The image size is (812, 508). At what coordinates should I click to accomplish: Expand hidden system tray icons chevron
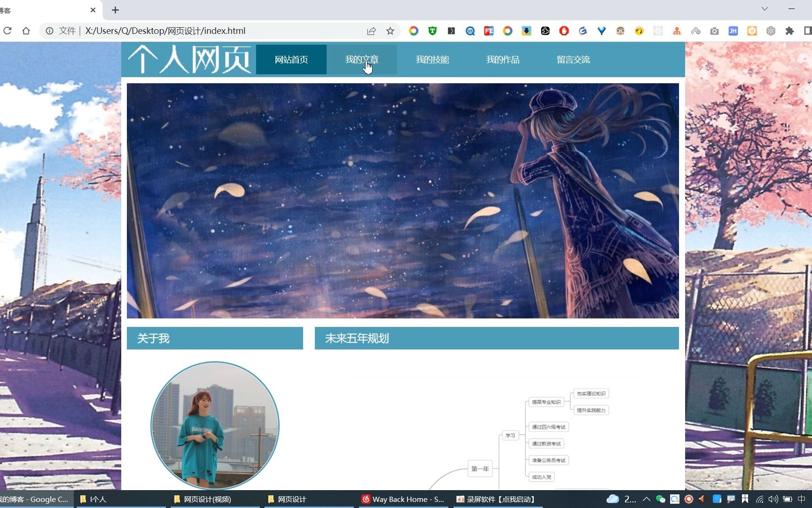[x=647, y=499]
